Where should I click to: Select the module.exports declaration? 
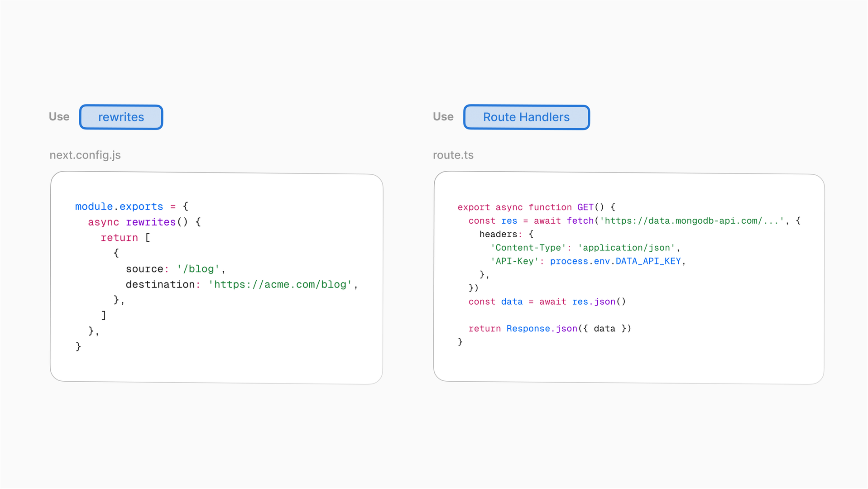119,206
